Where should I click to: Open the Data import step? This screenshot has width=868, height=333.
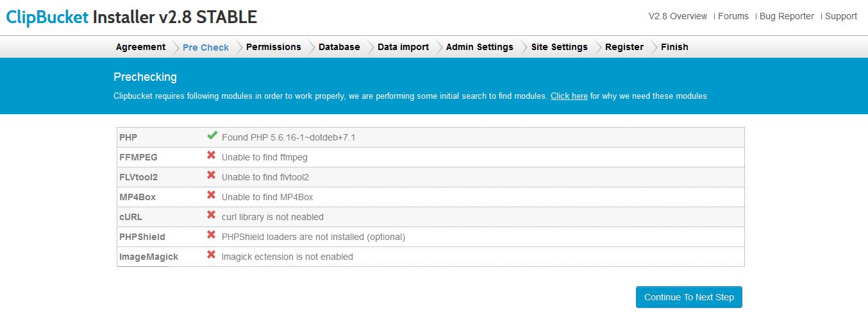click(x=403, y=47)
